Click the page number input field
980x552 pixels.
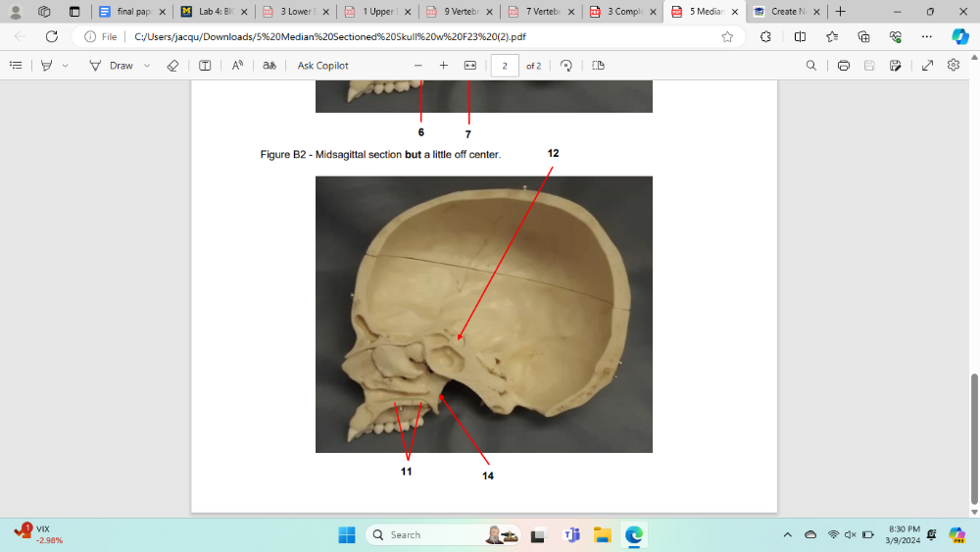(505, 66)
